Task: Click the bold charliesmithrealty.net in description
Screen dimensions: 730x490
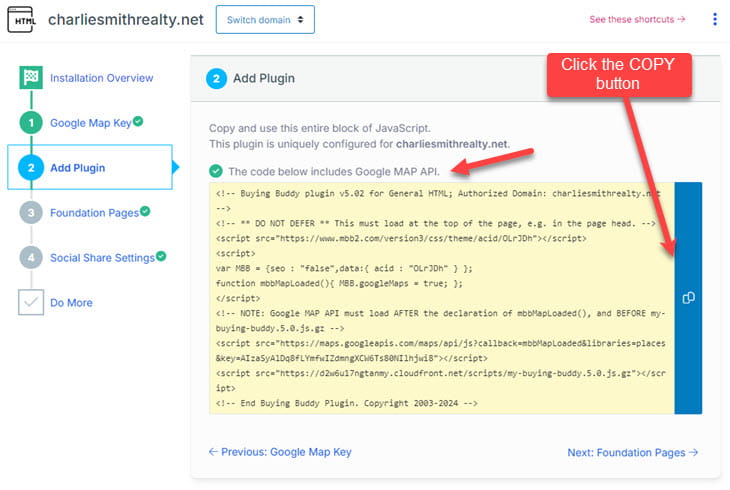Action: pyautogui.click(x=452, y=144)
